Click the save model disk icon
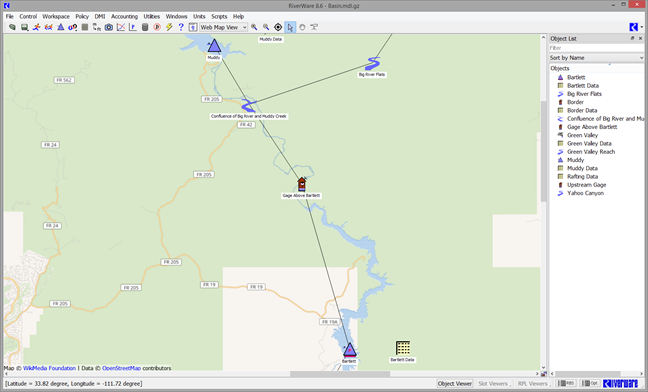The width and height of the screenshot is (648, 392). (x=24, y=27)
